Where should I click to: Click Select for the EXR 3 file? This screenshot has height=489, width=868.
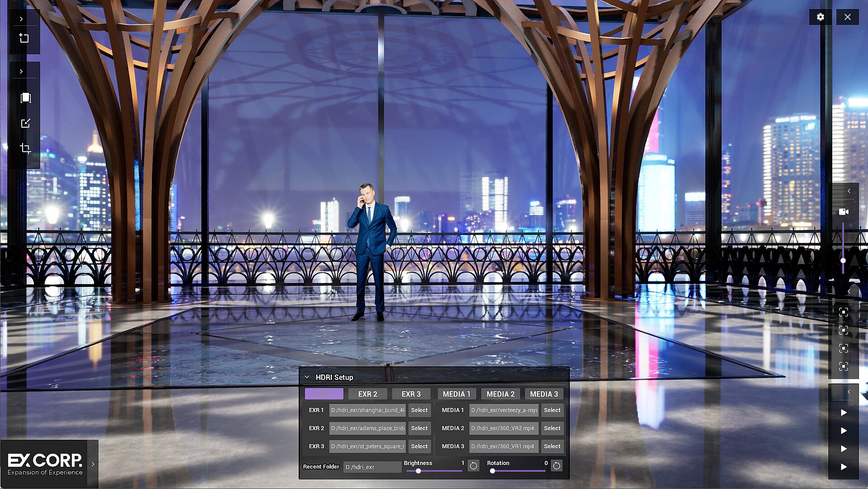point(419,446)
